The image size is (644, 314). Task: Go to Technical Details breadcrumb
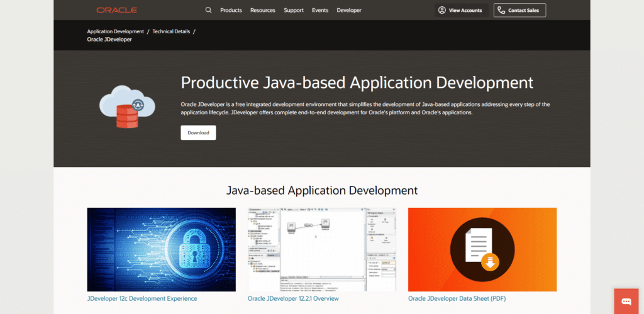(171, 31)
